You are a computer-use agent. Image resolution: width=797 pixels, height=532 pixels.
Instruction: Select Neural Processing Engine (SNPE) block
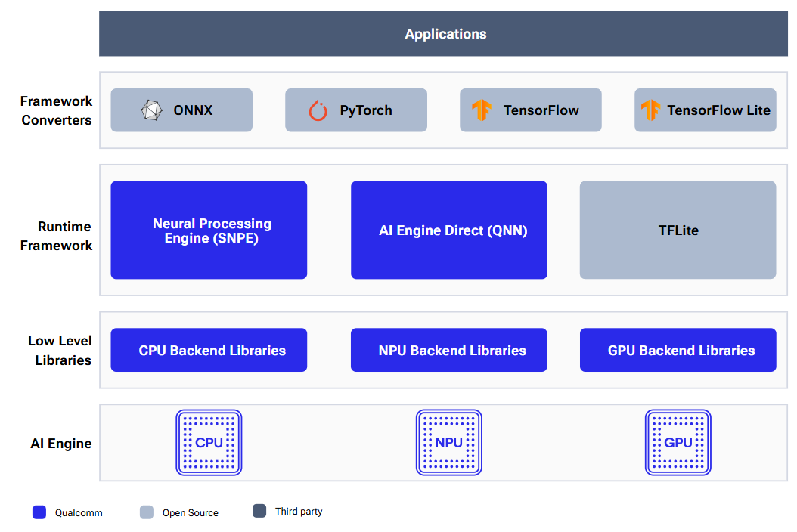click(x=209, y=230)
